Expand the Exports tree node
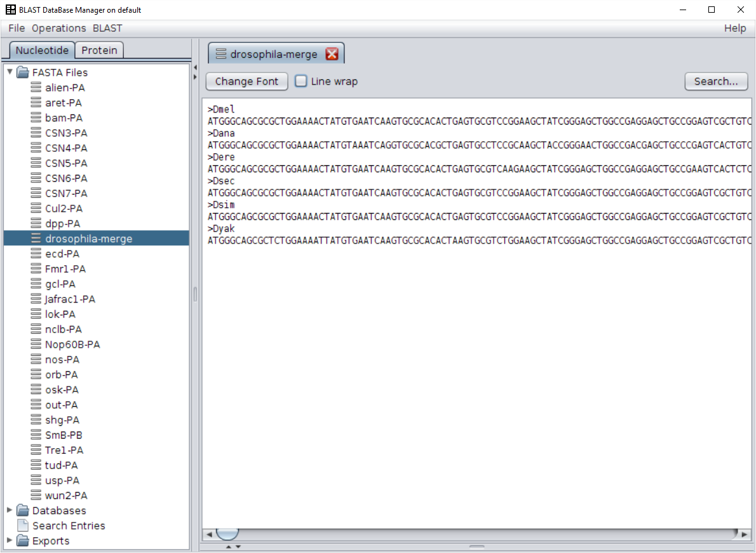 10,541
